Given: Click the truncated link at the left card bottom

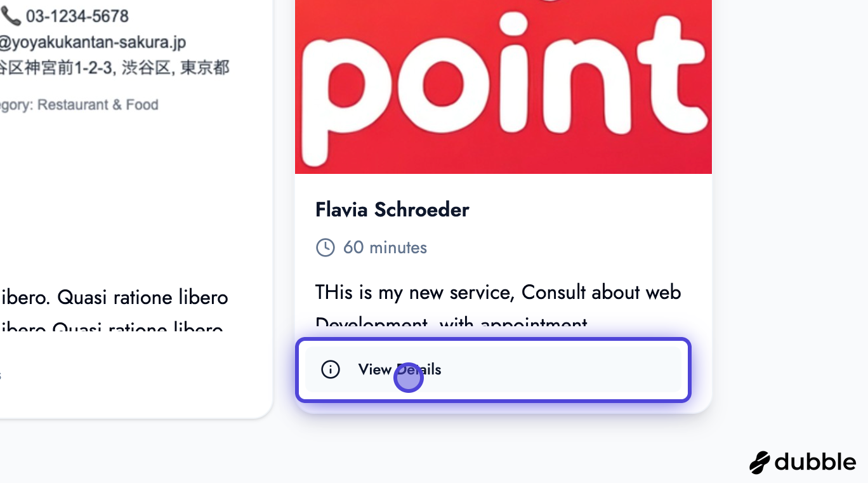Looking at the screenshot, I should pyautogui.click(x=1, y=375).
